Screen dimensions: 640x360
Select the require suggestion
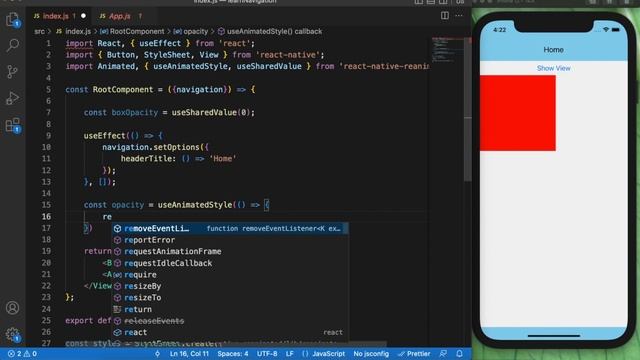(230, 275)
